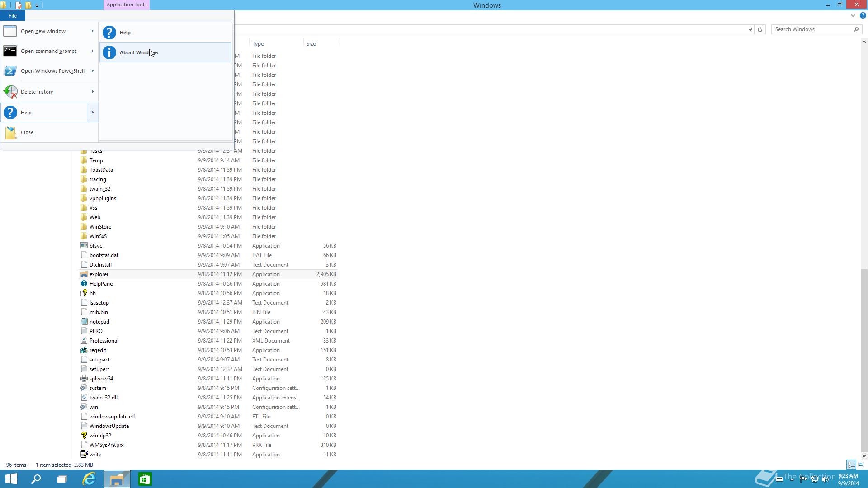Select the hh application icon

pos(84,293)
